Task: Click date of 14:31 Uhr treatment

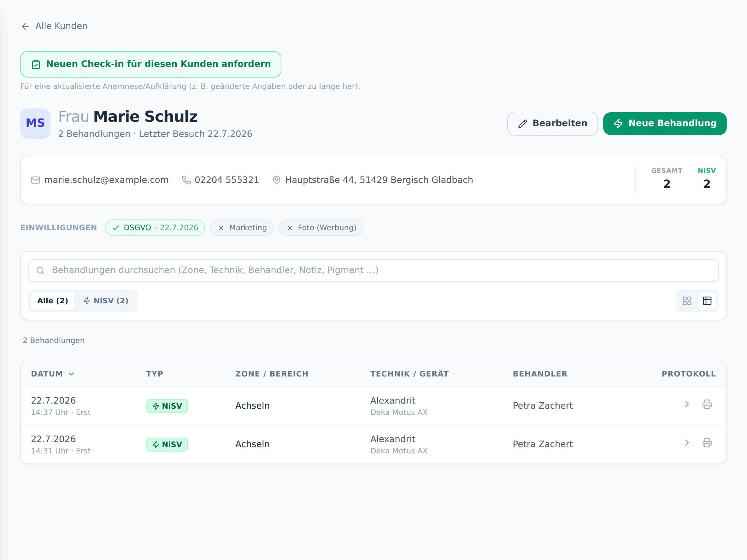Action: click(53, 439)
